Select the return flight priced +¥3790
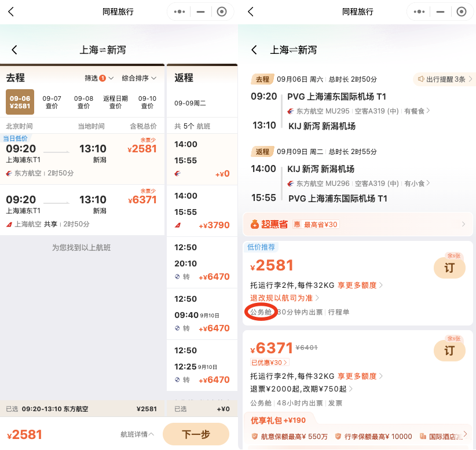 pyautogui.click(x=202, y=211)
